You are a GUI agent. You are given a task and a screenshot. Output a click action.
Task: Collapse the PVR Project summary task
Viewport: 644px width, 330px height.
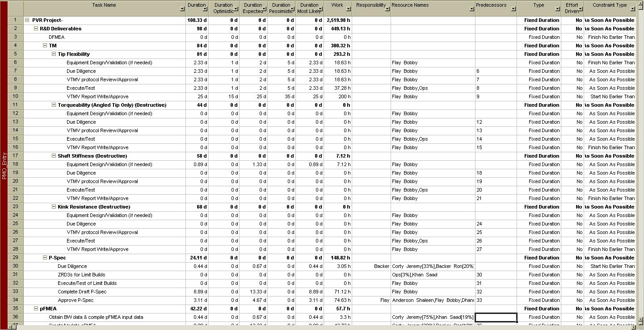(x=27, y=20)
